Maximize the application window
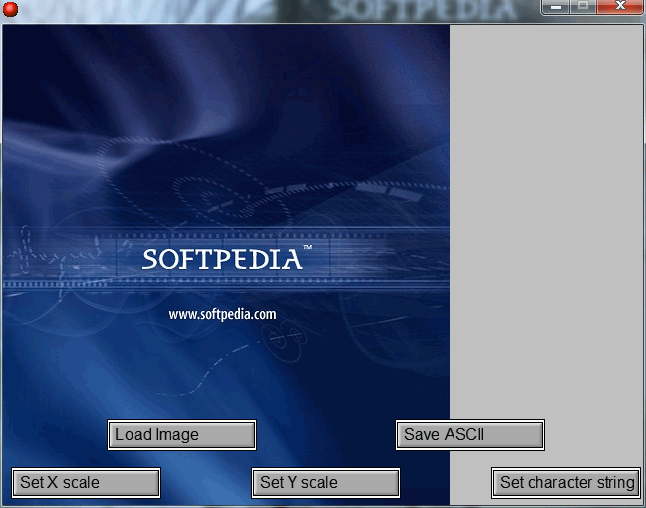This screenshot has width=646, height=508. 583,6
